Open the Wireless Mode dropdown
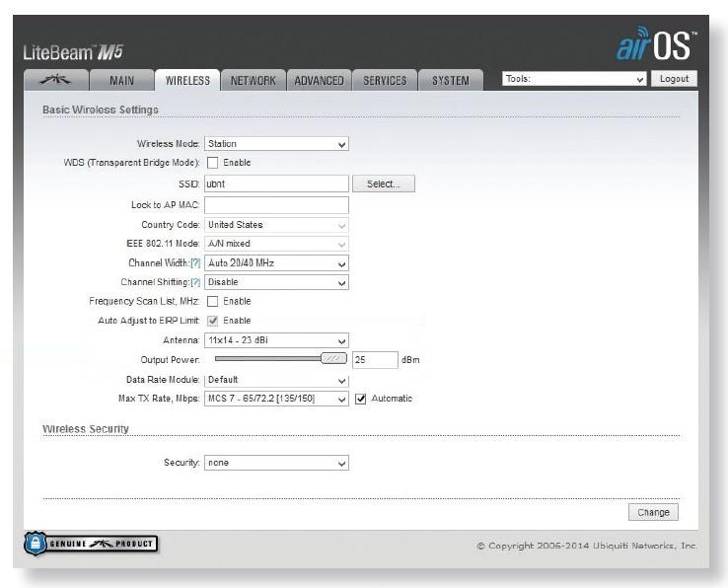Viewport: 728px width, 588px height. point(276,144)
